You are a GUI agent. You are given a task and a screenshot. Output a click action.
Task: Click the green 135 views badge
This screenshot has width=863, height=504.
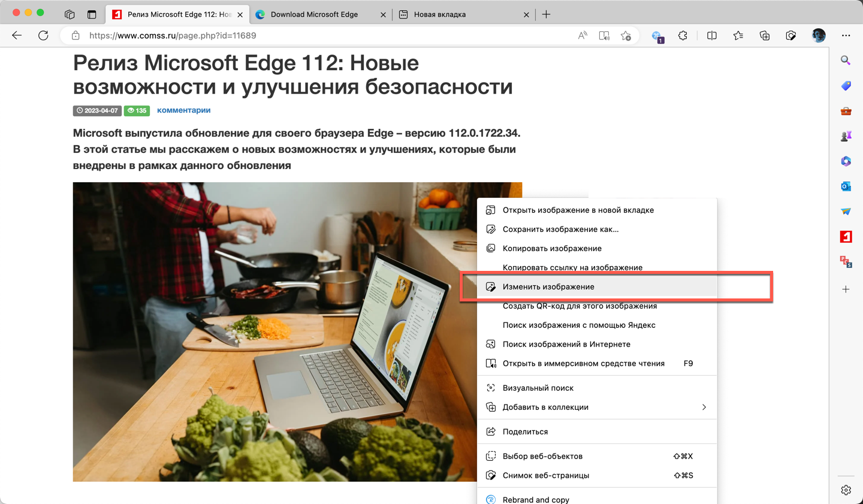tap(137, 111)
